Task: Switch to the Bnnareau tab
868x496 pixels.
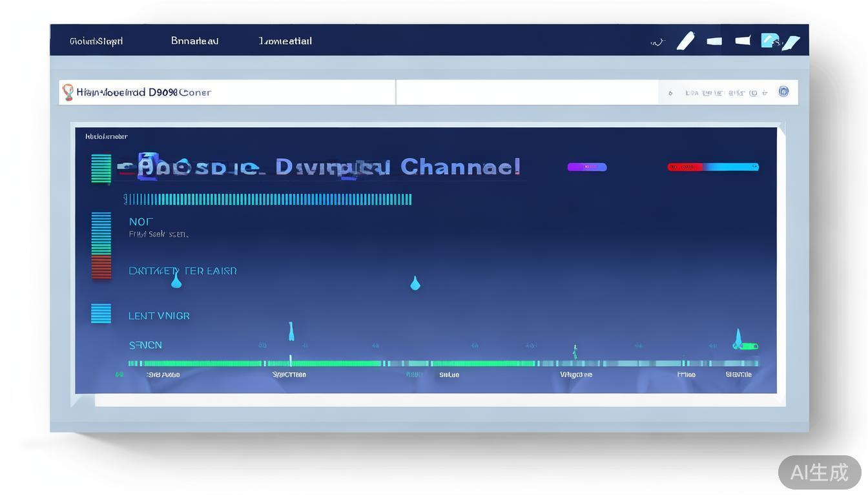Action: tap(194, 41)
